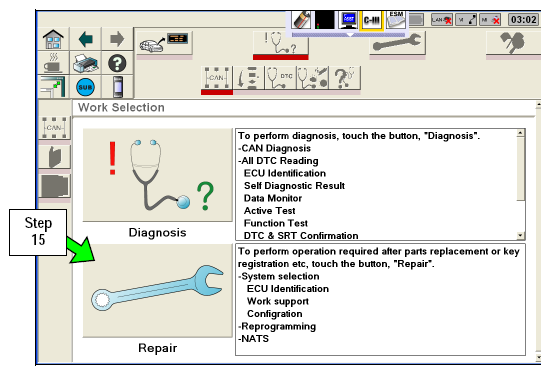
Task: Click the Work Selection heading
Action: tap(121, 107)
